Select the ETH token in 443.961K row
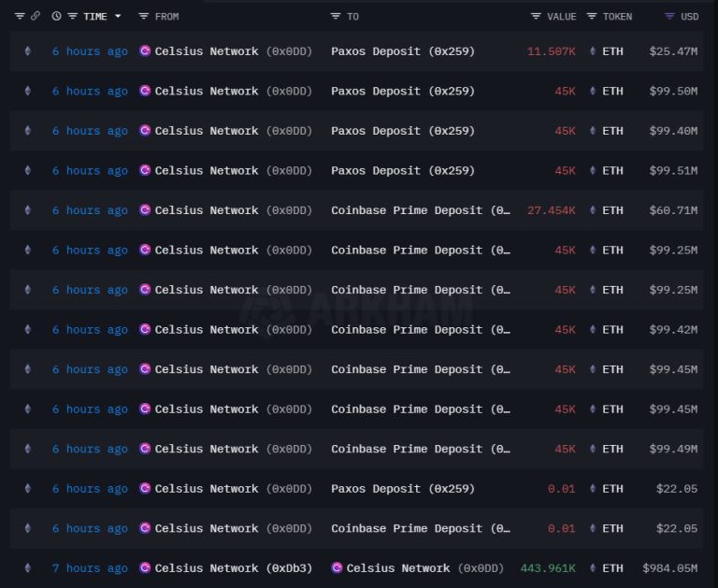The width and height of the screenshot is (718, 588). (611, 568)
